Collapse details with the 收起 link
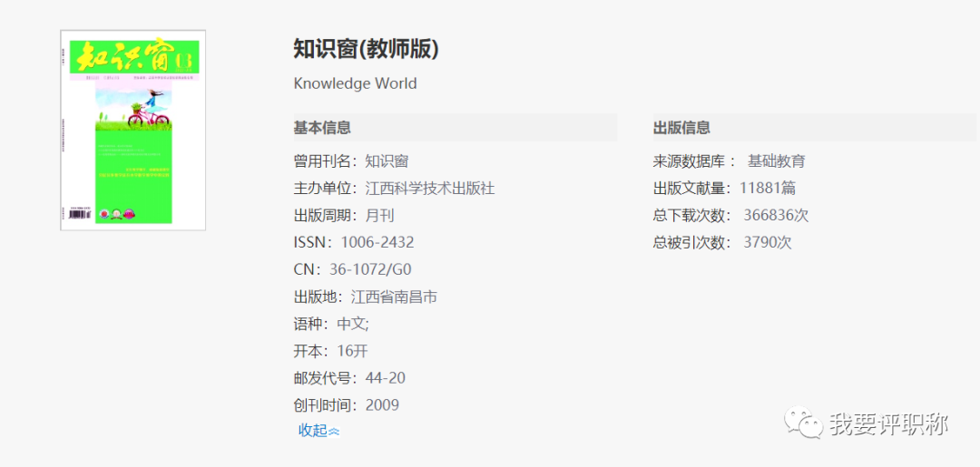The height and width of the screenshot is (467, 980). coord(318,430)
